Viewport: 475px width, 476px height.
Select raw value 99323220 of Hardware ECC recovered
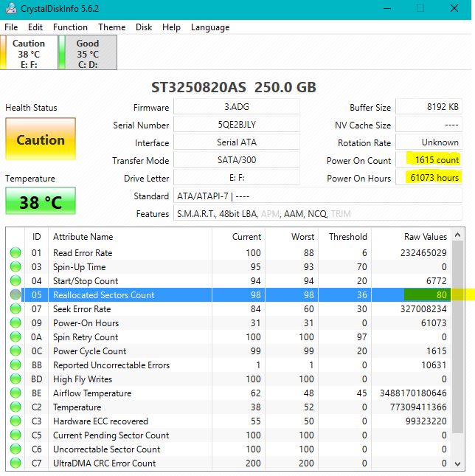pos(426,421)
